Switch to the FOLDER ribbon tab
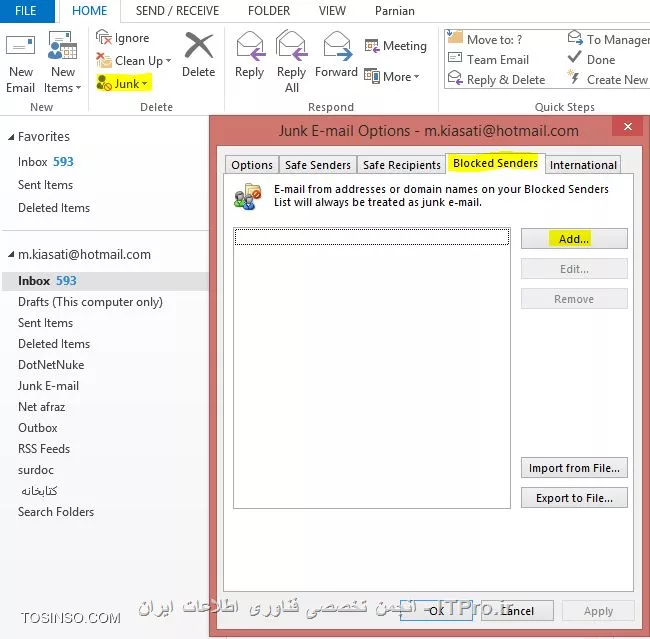650x639 pixels. pyautogui.click(x=269, y=11)
